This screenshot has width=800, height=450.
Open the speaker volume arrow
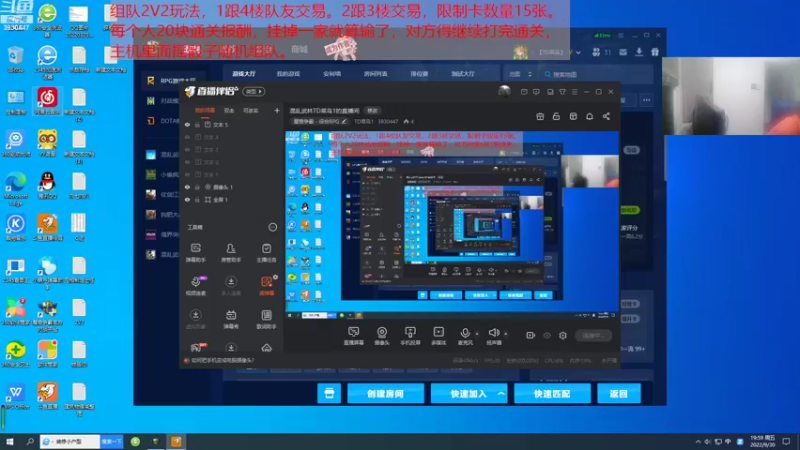pyautogui.click(x=506, y=334)
